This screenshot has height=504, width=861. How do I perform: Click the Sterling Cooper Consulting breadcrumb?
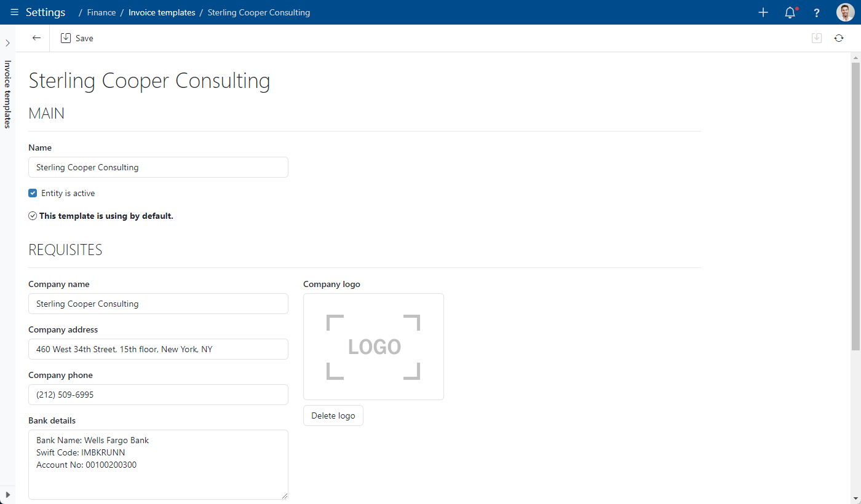point(259,12)
